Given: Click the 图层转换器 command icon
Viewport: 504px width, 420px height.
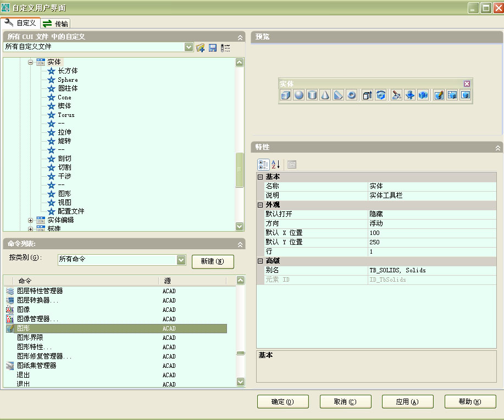Looking at the screenshot, I should tap(10, 300).
